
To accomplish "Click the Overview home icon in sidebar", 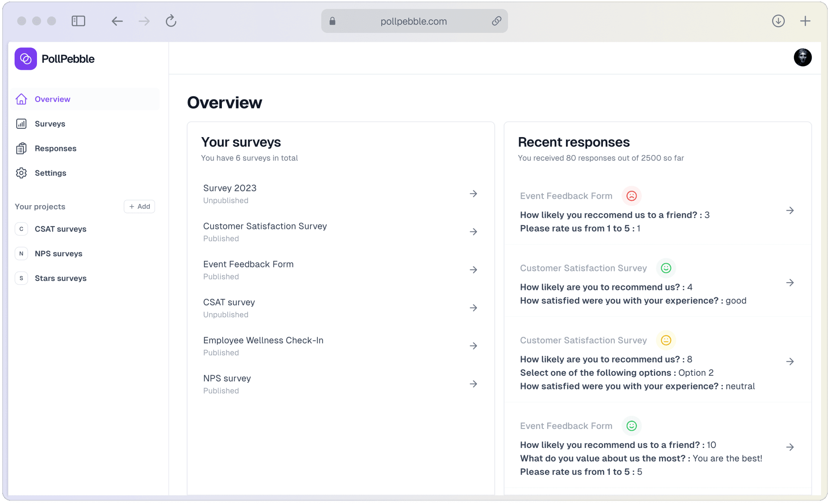I will [21, 99].
